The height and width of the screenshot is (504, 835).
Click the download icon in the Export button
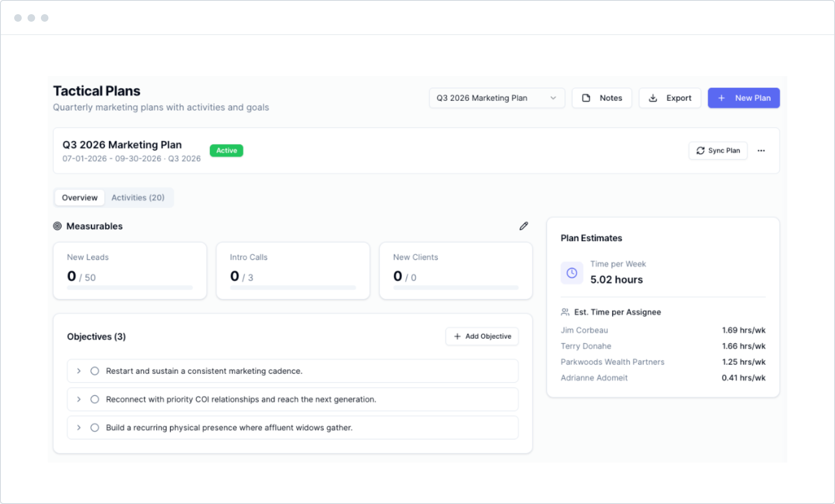coord(653,98)
